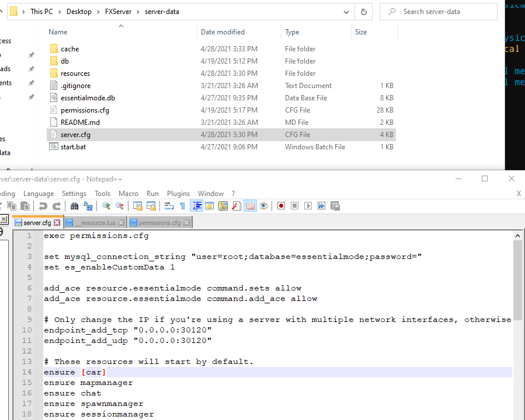
Task: Close document via X at menu bar right
Action: point(519,194)
